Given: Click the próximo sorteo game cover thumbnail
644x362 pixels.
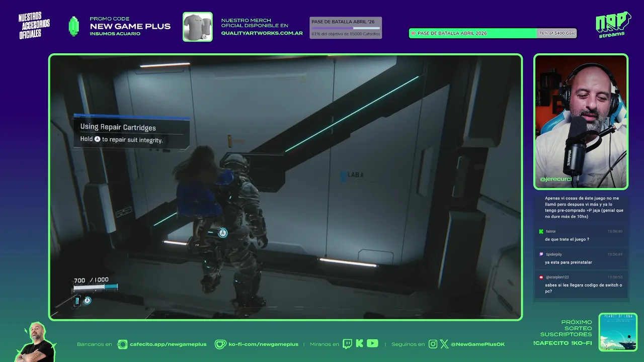Looking at the screenshot, I should [618, 332].
